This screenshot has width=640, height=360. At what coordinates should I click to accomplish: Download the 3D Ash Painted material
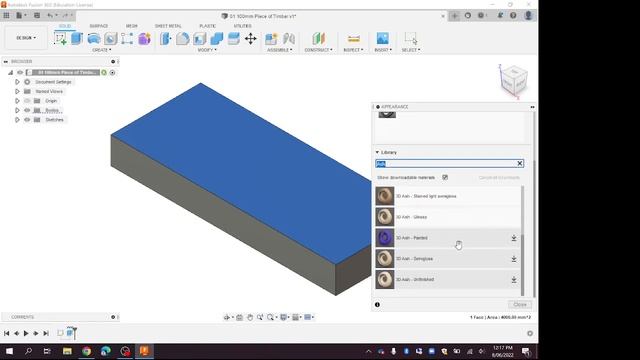click(x=514, y=238)
